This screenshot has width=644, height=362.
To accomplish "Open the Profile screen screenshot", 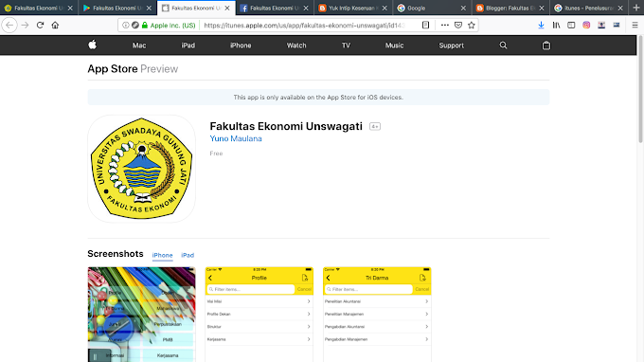I will [x=259, y=315].
